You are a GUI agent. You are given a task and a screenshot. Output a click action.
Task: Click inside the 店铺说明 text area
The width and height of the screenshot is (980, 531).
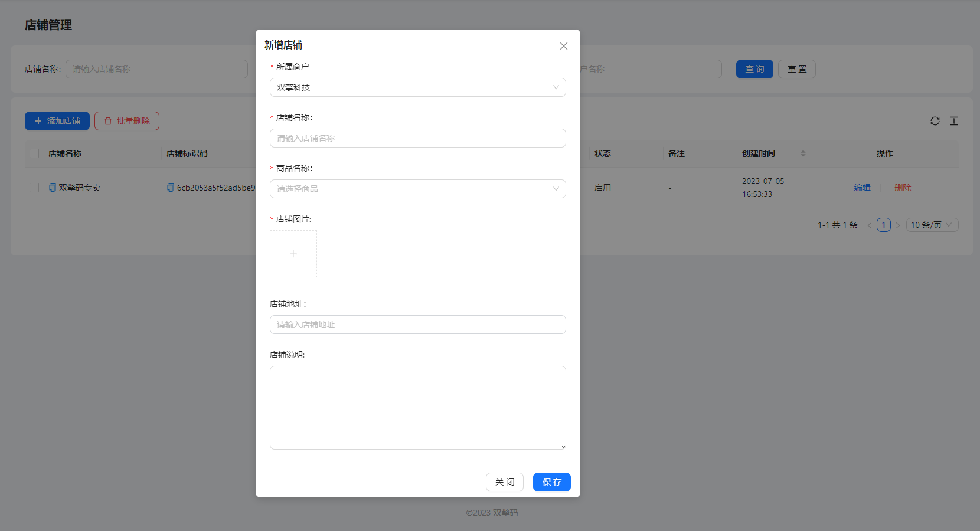(x=418, y=408)
